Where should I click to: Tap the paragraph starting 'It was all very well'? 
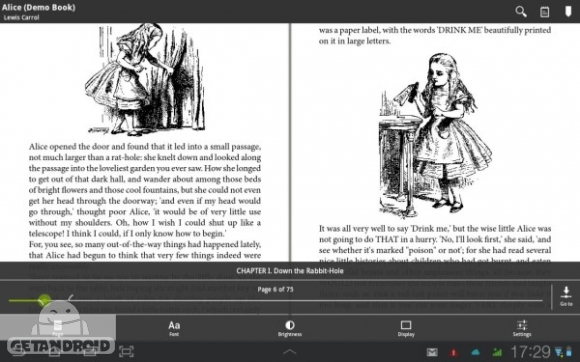click(x=435, y=244)
